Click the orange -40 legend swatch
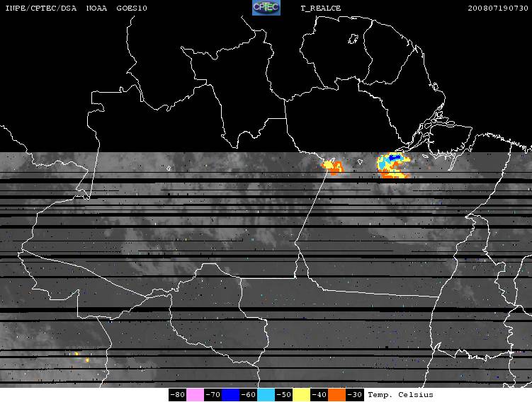The width and height of the screenshot is (532, 402). [x=336, y=395]
